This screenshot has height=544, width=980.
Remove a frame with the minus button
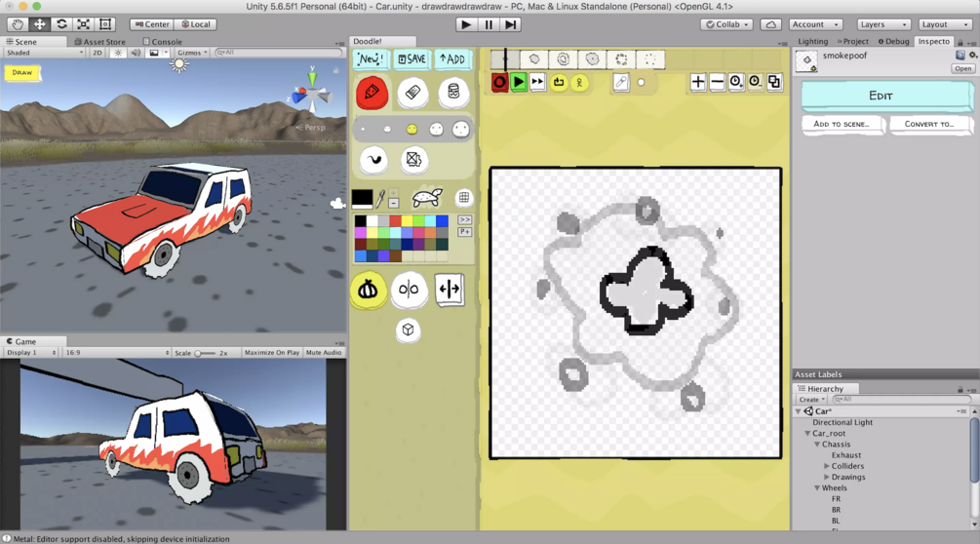[x=718, y=82]
